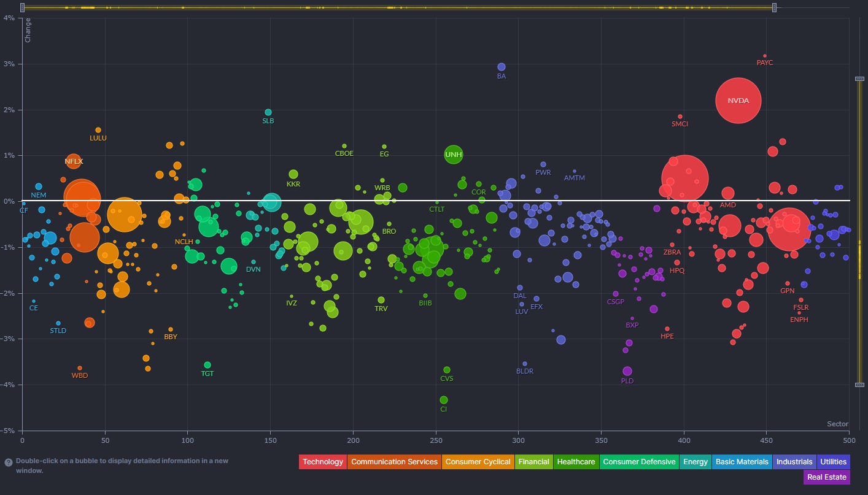Select the upper handle of the vertical range slider
The width and height of the screenshot is (868, 495).
[859, 79]
